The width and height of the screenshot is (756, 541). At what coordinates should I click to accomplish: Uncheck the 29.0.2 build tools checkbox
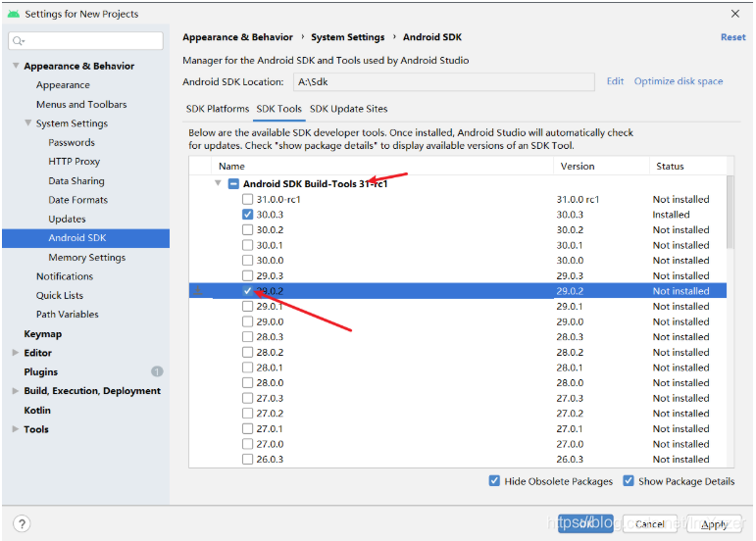[x=247, y=291]
